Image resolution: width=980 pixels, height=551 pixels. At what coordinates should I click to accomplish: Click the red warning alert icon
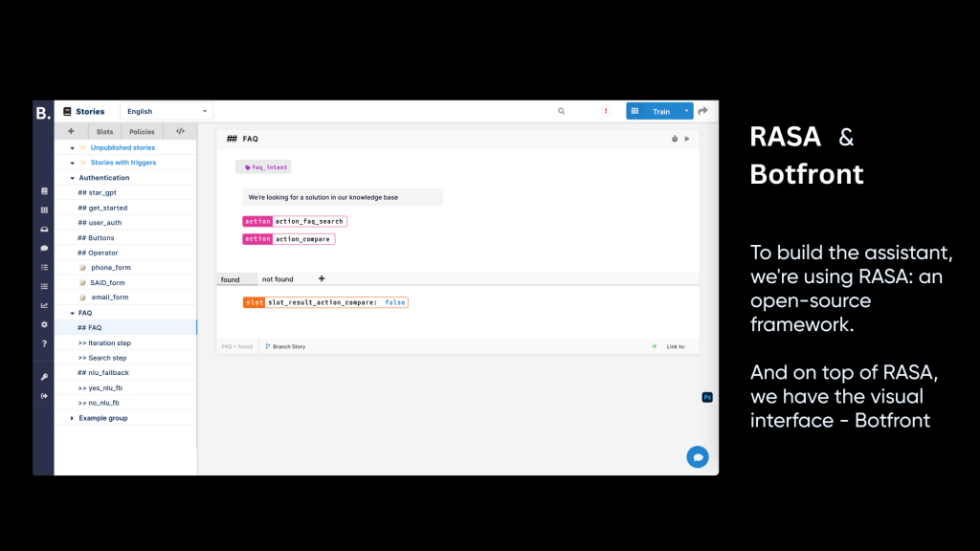605,111
